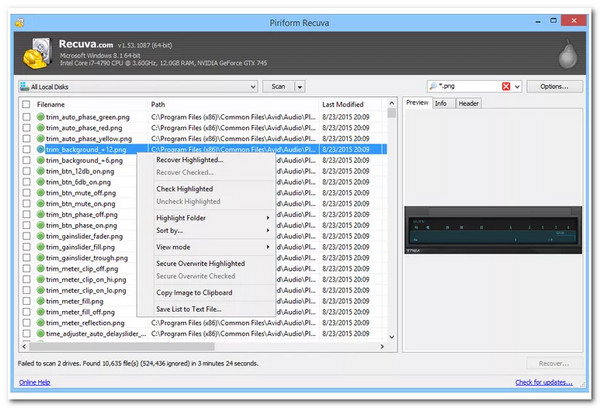
Task: Open the Options dialog
Action: pyautogui.click(x=554, y=87)
